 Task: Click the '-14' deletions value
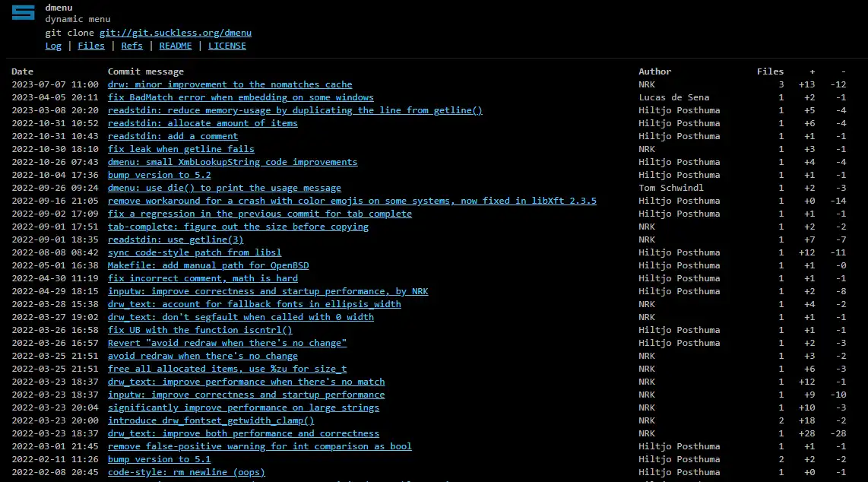click(x=838, y=201)
